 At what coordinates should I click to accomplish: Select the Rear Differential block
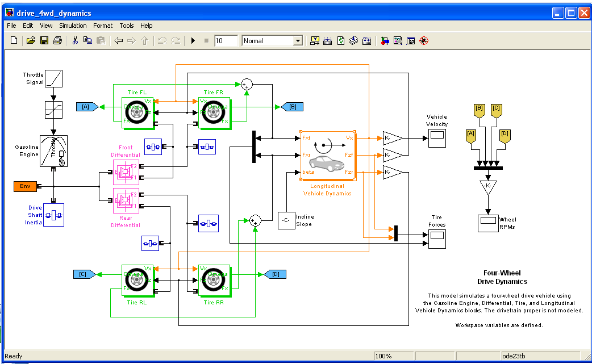click(x=126, y=200)
